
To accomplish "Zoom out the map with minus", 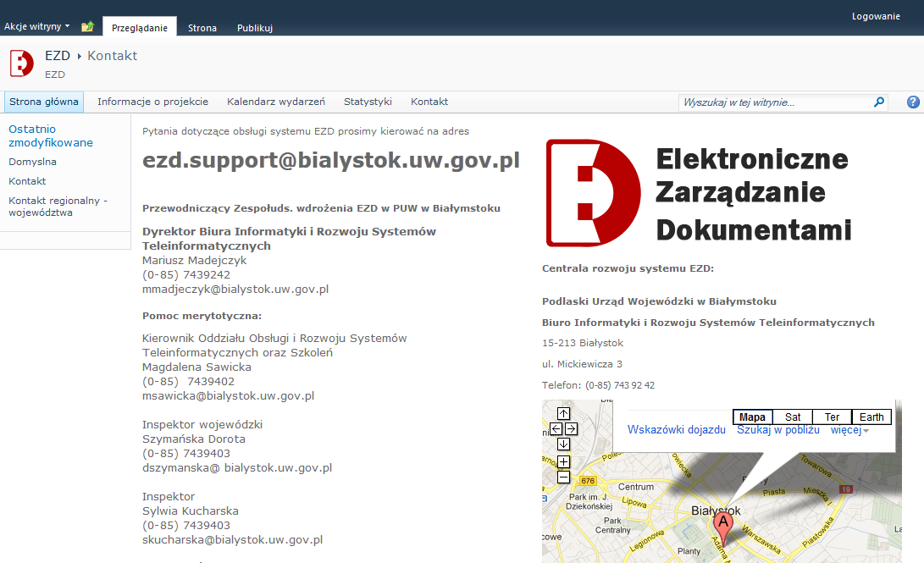I will click(x=563, y=477).
